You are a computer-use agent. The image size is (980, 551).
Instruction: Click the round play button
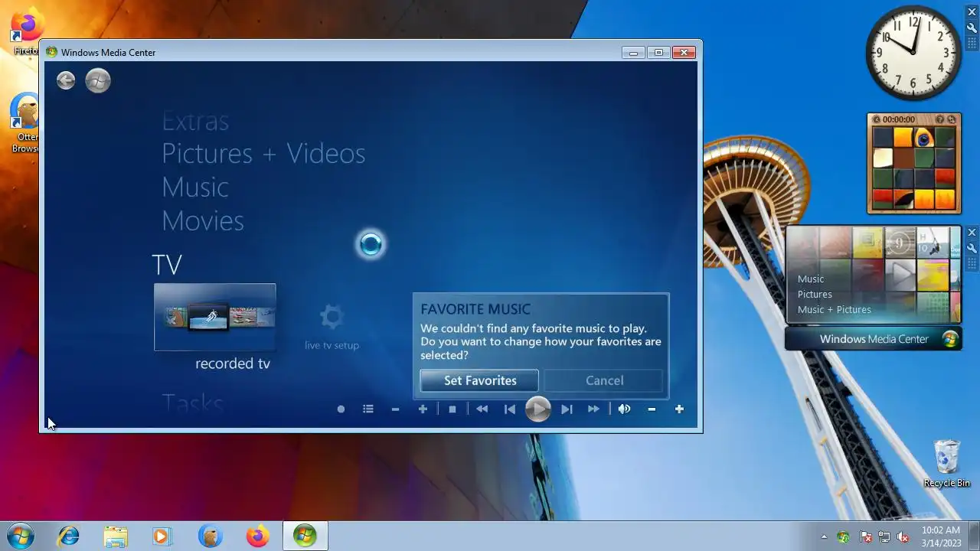click(537, 409)
